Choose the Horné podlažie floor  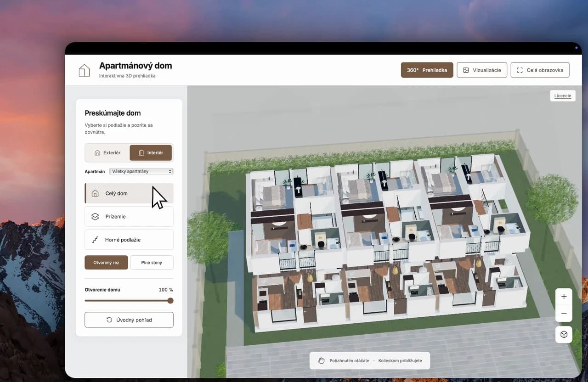[x=129, y=240]
